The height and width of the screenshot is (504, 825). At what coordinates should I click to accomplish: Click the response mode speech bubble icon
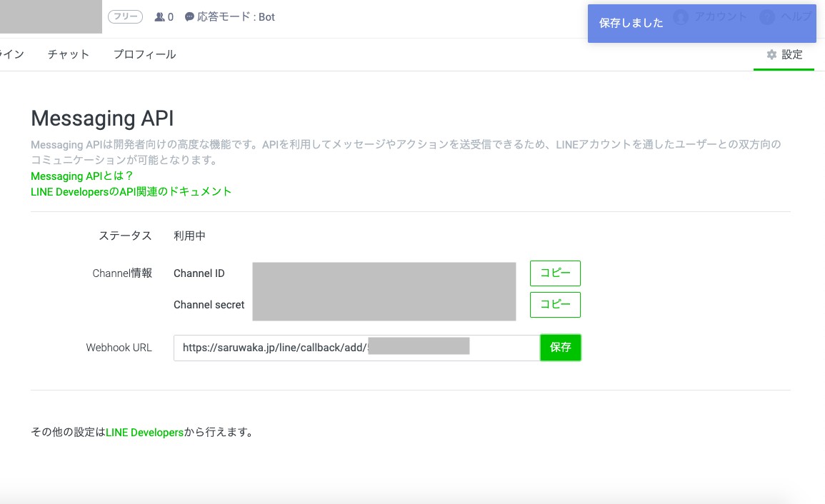tap(189, 17)
